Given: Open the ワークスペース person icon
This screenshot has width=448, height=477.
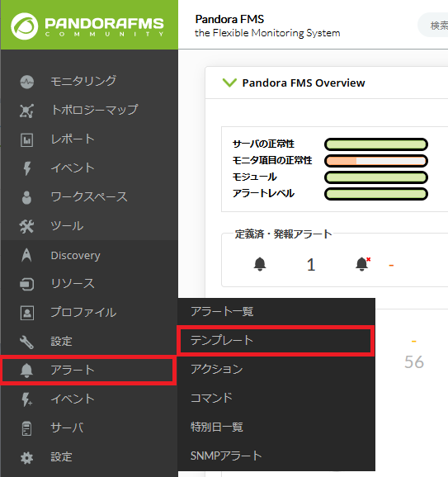Looking at the screenshot, I should click(26, 198).
